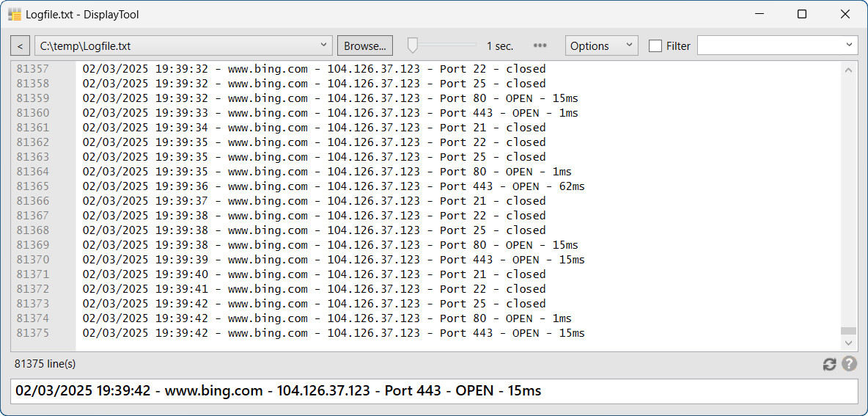Select log line 81370 Port 443 OPEN 15ms
Viewport: 868px width, 416px height.
tap(334, 260)
